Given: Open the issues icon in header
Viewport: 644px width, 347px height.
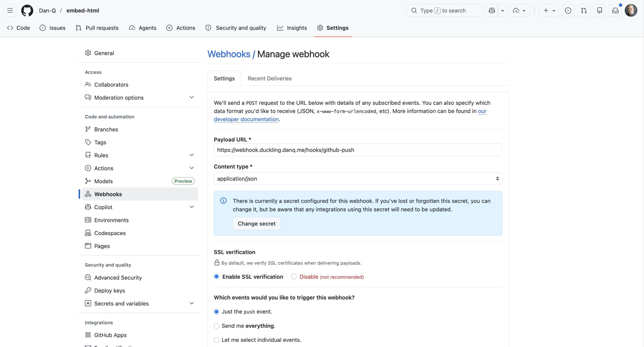Looking at the screenshot, I should (568, 10).
